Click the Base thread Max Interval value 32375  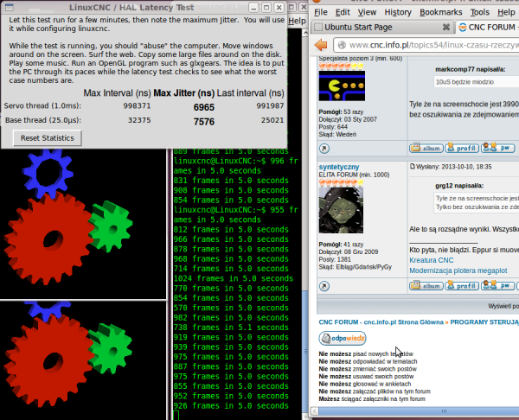[139, 120]
